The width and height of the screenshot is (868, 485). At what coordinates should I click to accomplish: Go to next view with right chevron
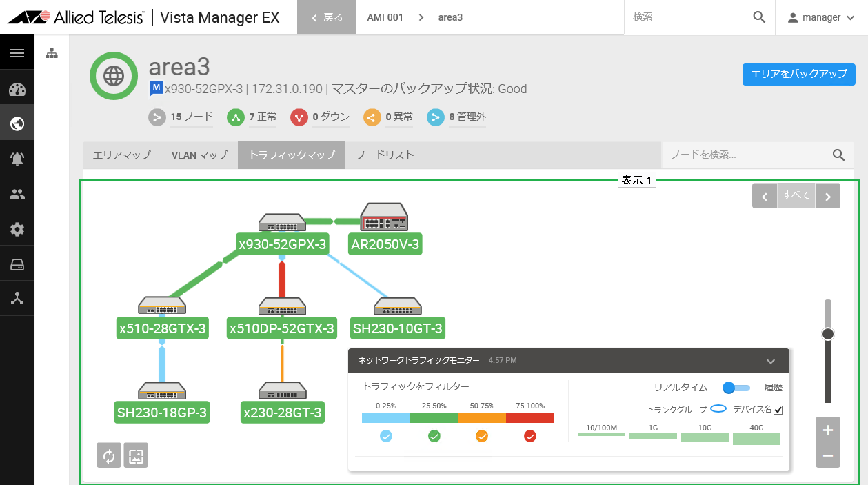click(828, 196)
